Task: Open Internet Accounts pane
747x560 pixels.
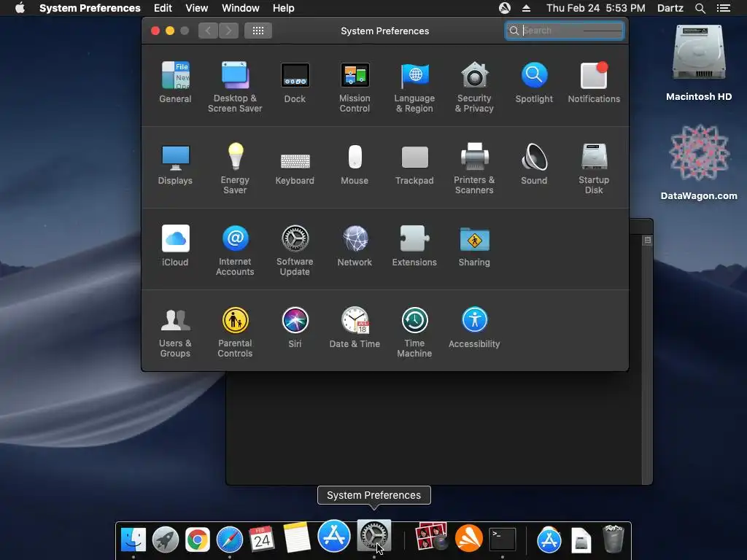Action: click(235, 250)
